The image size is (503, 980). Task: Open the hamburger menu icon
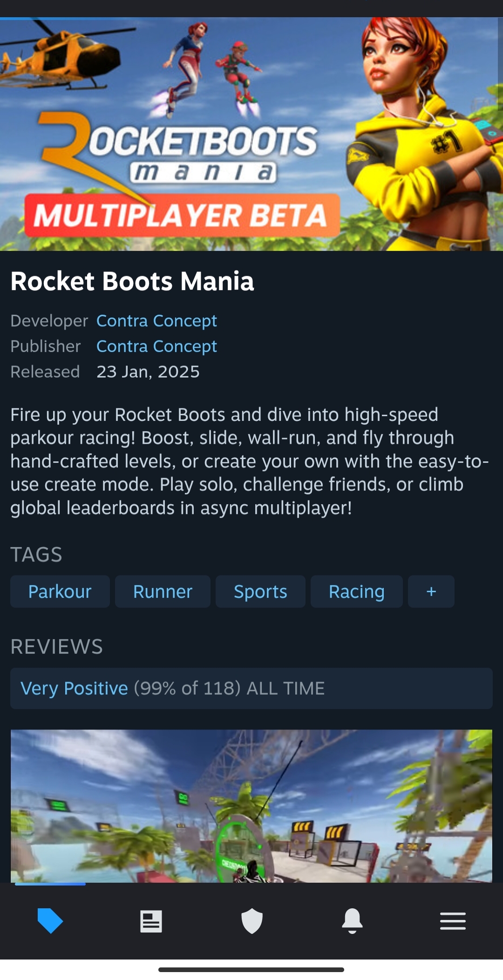[453, 921]
